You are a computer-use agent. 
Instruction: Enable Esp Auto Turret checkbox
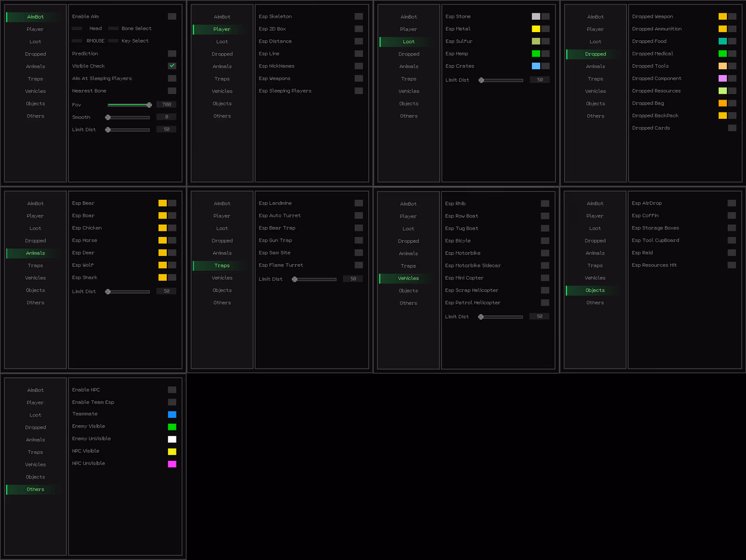point(358,216)
